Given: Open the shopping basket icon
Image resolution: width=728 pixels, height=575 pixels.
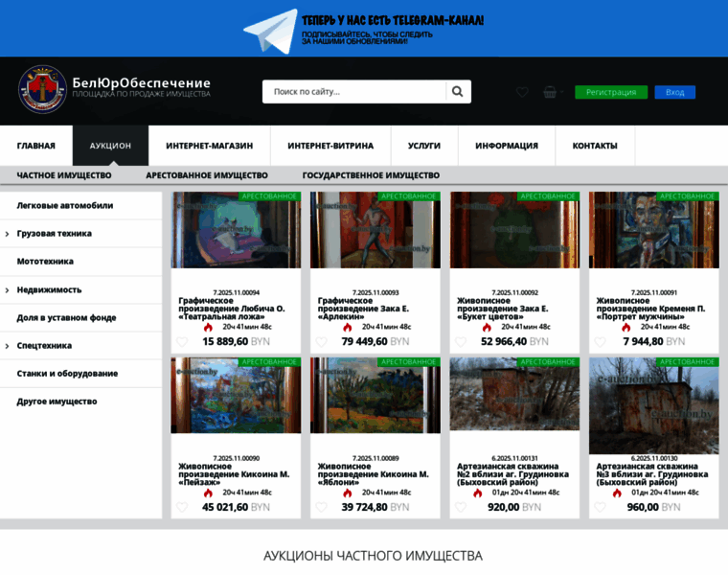Looking at the screenshot, I should (x=550, y=92).
